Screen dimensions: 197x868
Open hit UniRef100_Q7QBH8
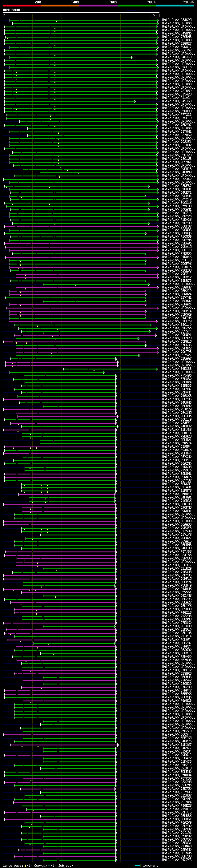coord(177,37)
